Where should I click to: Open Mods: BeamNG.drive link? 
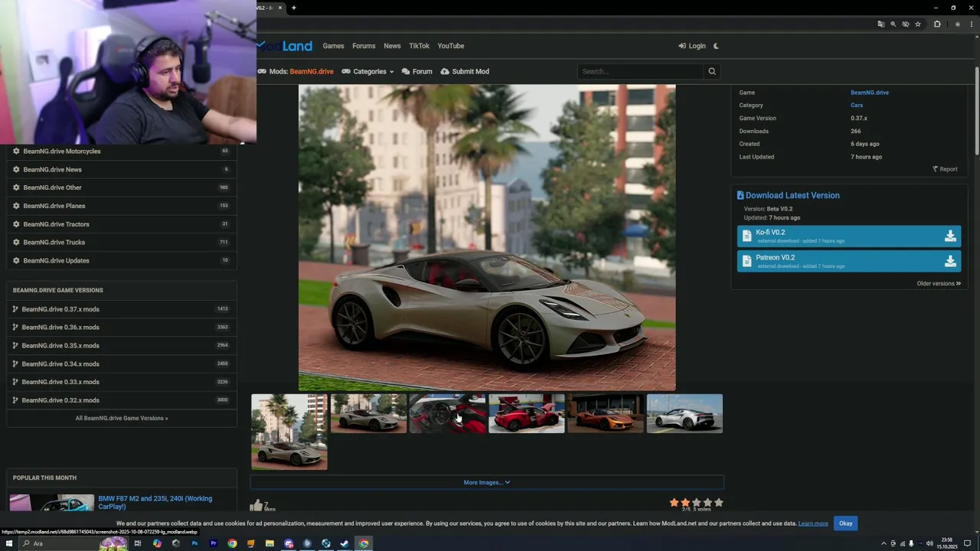[x=296, y=71]
